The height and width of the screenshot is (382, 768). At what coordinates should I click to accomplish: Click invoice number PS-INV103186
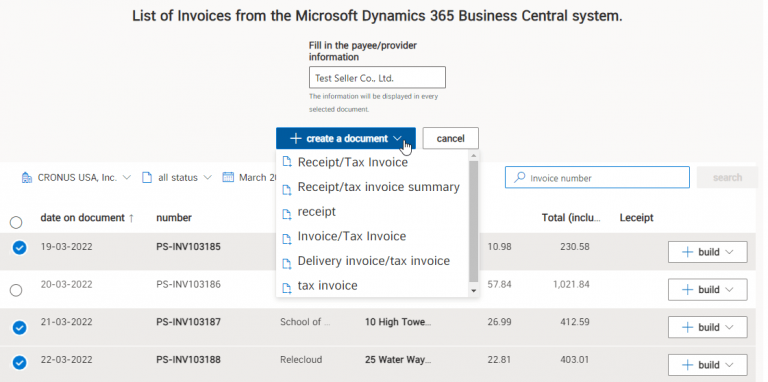189,285
